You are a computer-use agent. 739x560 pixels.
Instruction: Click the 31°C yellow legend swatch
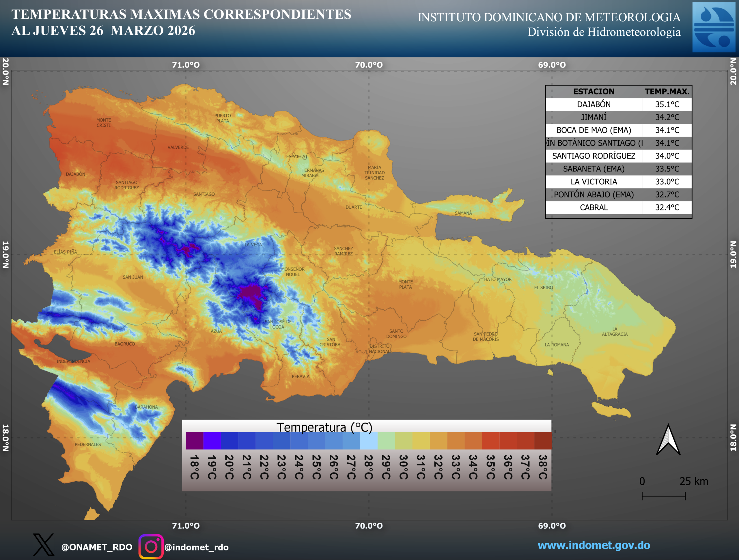click(421, 440)
